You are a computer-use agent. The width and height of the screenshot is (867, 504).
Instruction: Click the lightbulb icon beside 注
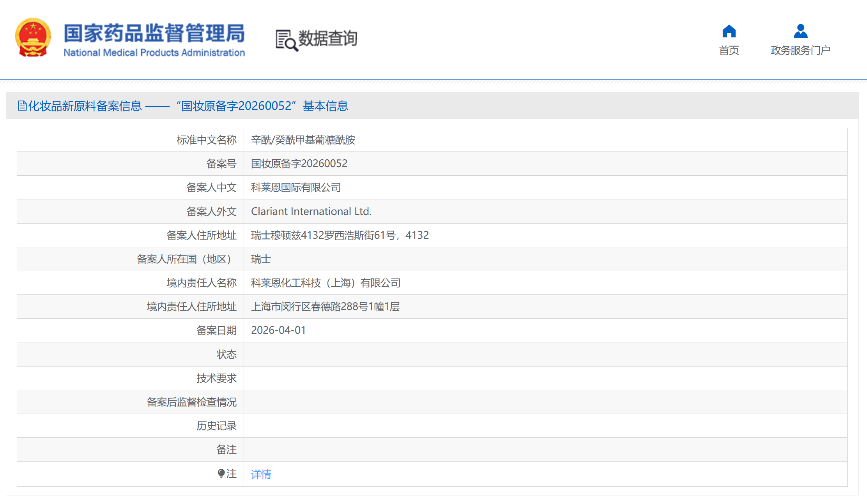[x=221, y=473]
